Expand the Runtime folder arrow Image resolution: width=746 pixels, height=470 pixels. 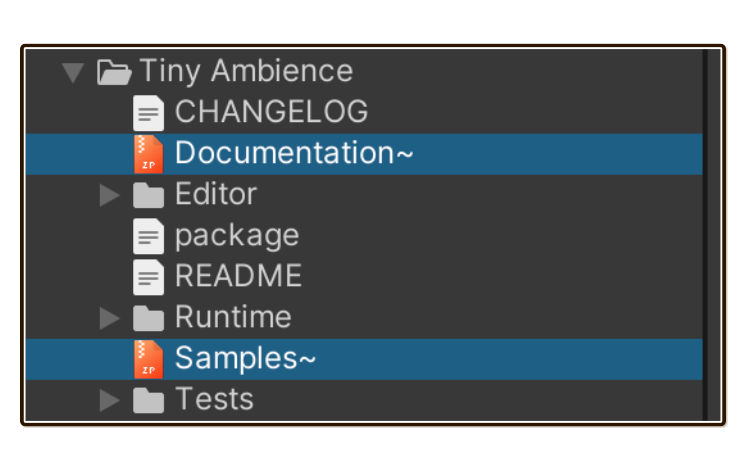click(109, 318)
